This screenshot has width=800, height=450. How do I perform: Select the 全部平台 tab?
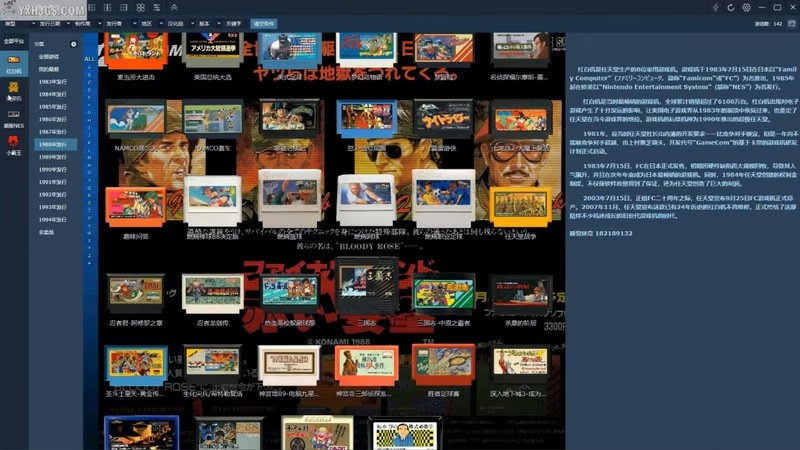click(14, 41)
